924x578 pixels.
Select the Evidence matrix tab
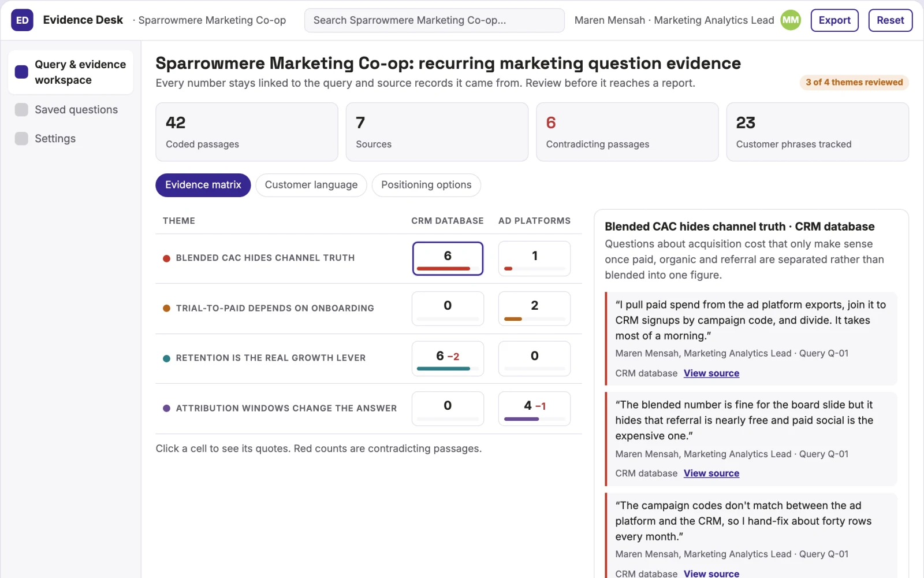(x=203, y=185)
